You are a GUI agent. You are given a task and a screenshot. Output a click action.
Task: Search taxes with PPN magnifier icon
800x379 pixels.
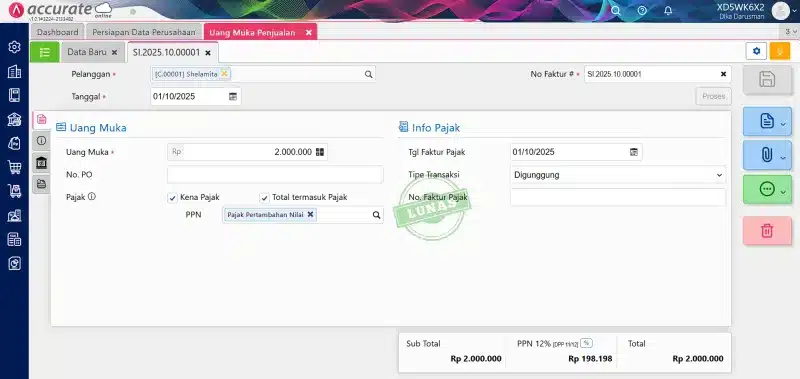[x=377, y=215]
